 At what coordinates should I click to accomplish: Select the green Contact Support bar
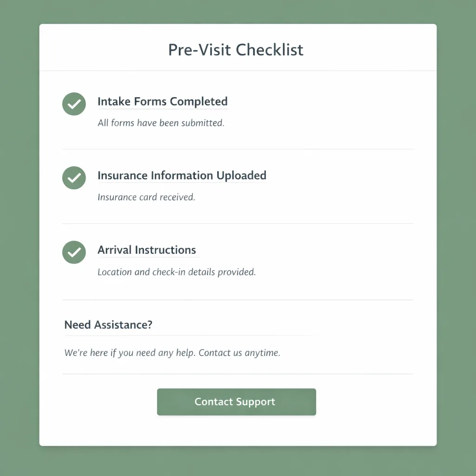236,402
